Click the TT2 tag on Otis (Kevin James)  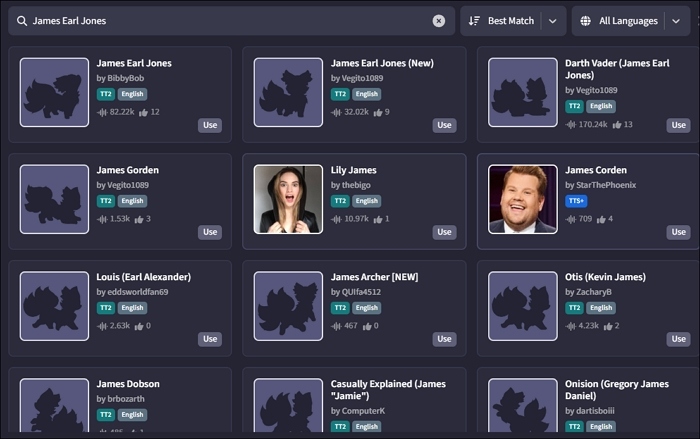574,308
